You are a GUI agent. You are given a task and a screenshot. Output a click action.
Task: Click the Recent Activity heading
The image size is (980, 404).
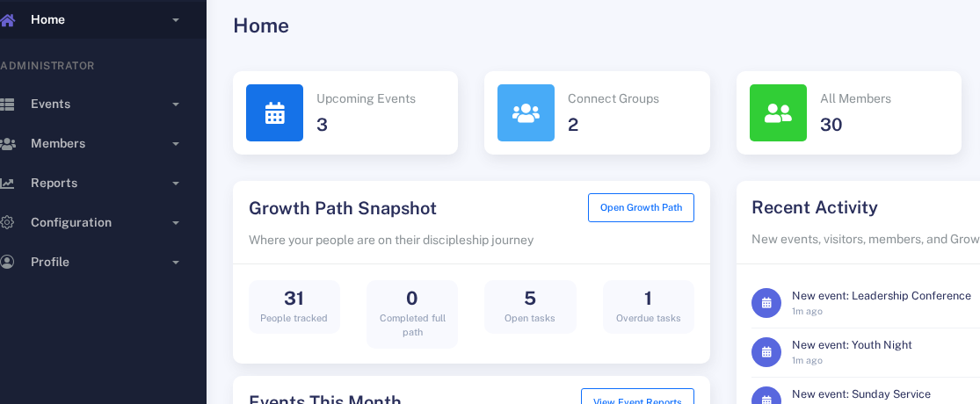coord(815,207)
